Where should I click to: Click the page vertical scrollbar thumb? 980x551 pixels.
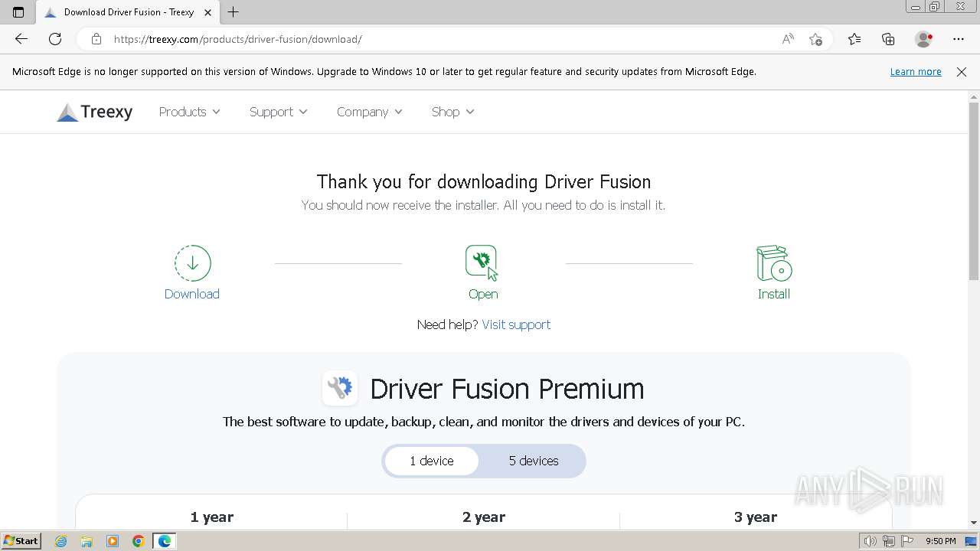tap(974, 191)
